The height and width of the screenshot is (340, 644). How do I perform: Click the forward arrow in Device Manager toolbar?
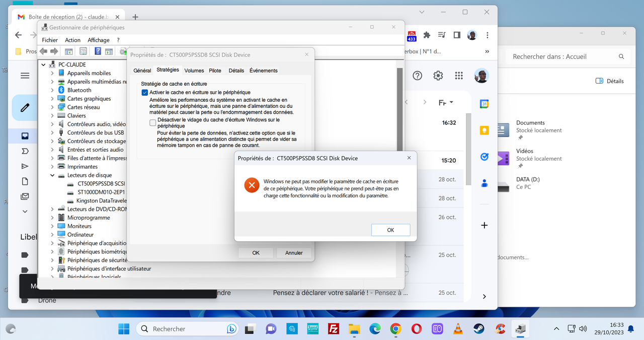click(x=54, y=51)
